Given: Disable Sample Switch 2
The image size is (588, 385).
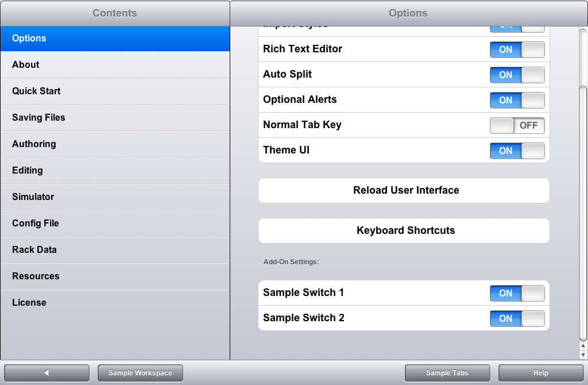Looking at the screenshot, I should pos(517,318).
